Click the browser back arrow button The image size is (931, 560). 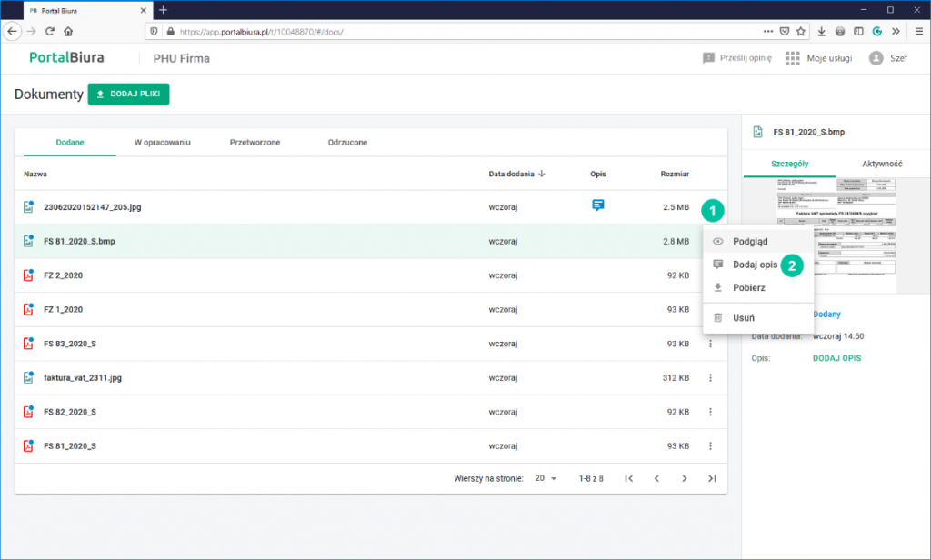pos(13,32)
